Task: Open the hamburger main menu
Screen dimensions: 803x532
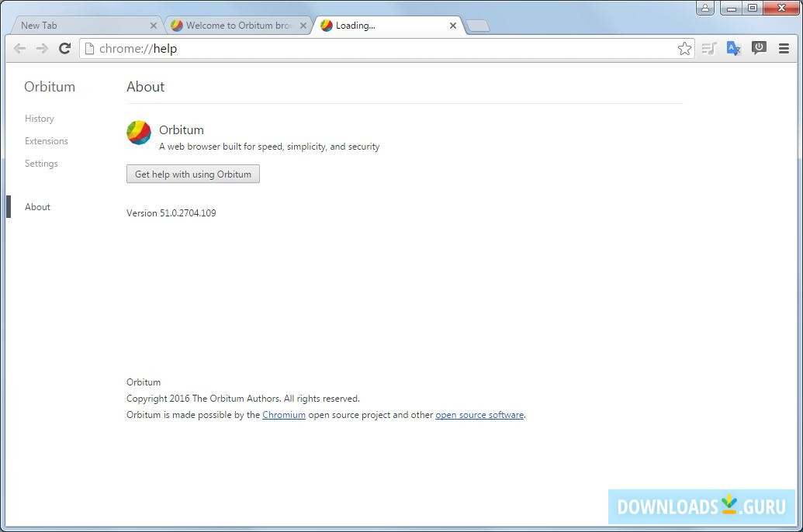Action: click(784, 49)
